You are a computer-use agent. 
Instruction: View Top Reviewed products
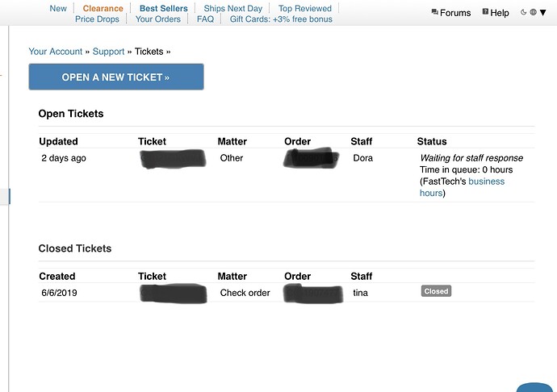pyautogui.click(x=305, y=8)
